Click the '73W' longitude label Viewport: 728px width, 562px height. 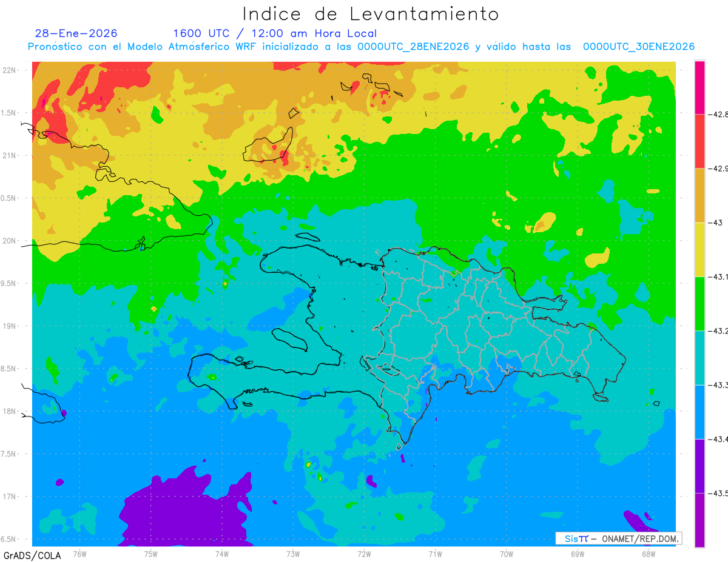[x=293, y=554]
